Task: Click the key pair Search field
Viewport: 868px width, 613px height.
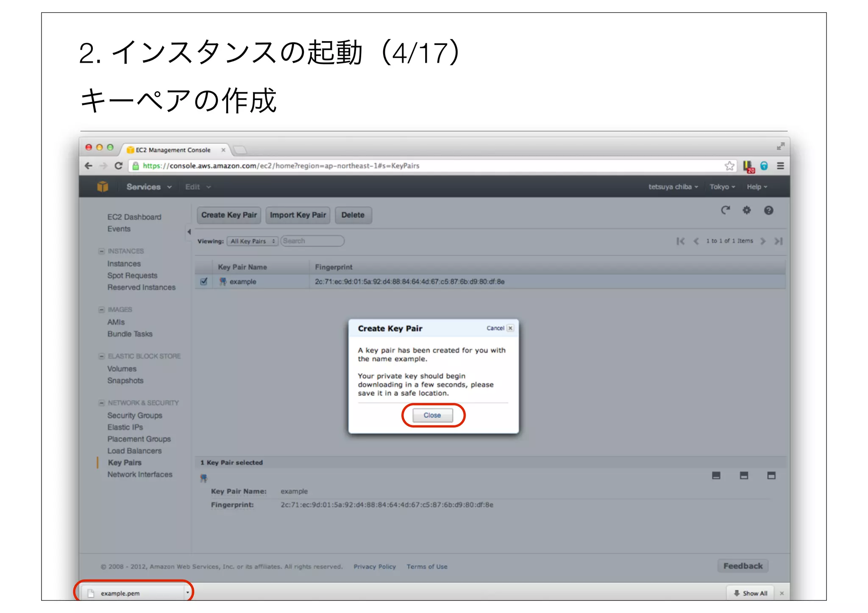Action: (312, 241)
